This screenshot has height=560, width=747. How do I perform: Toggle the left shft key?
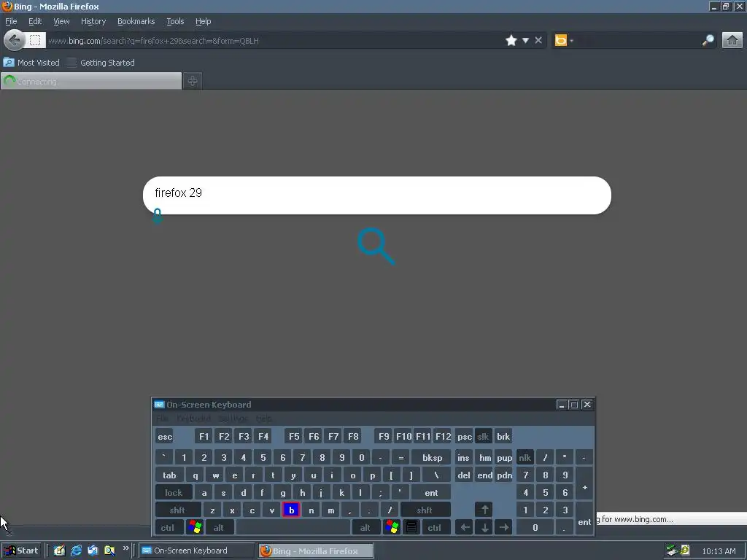click(177, 510)
